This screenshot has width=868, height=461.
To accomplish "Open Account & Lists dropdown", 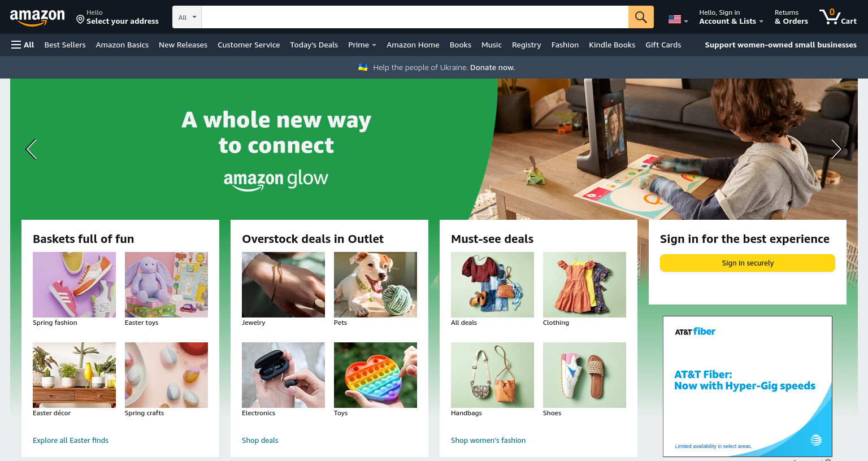I will [731, 17].
